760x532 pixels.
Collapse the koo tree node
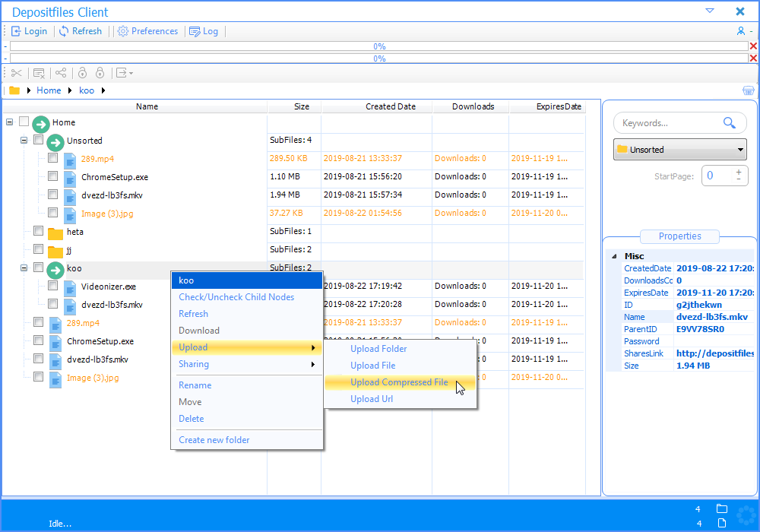(24, 268)
